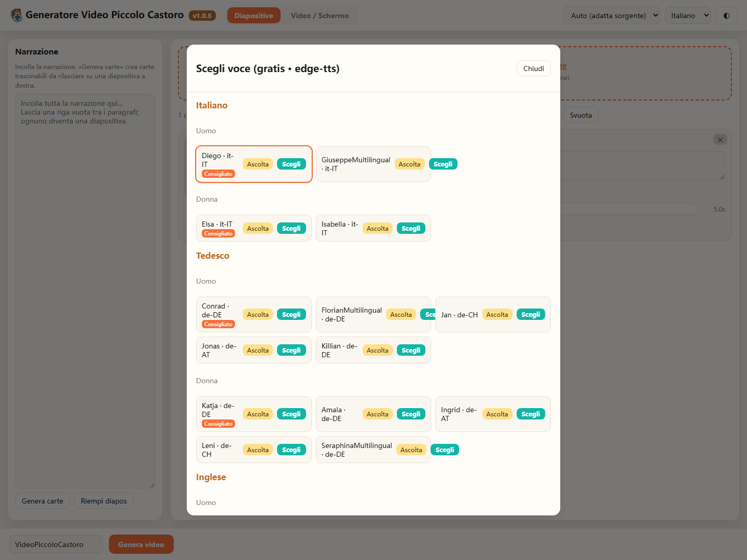Screen dimensions: 747x560
Task: Listen to the Jan de-CH voice
Action: point(497,315)
